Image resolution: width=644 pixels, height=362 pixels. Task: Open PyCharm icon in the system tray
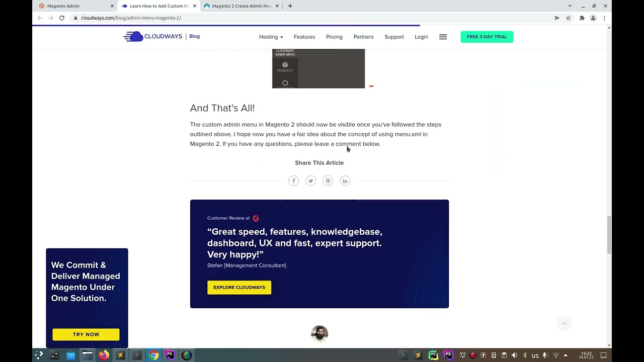[x=433, y=355]
